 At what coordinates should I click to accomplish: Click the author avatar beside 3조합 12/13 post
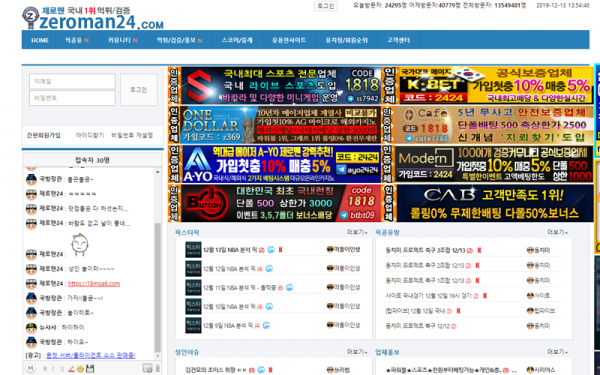click(530, 251)
